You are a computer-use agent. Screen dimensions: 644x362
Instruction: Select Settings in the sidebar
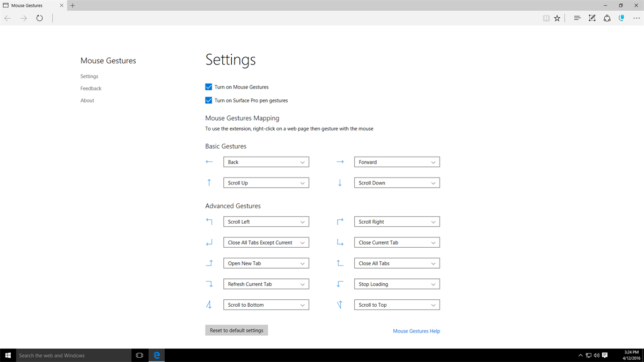click(x=89, y=76)
